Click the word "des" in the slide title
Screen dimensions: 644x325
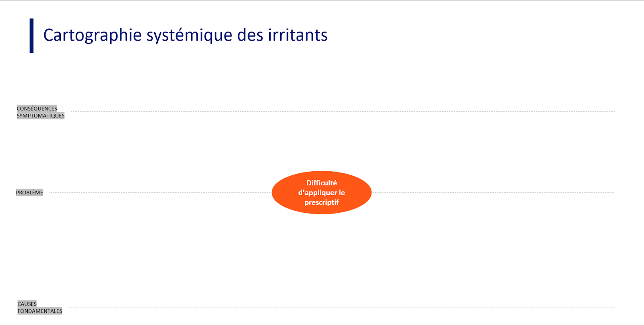[x=250, y=35]
